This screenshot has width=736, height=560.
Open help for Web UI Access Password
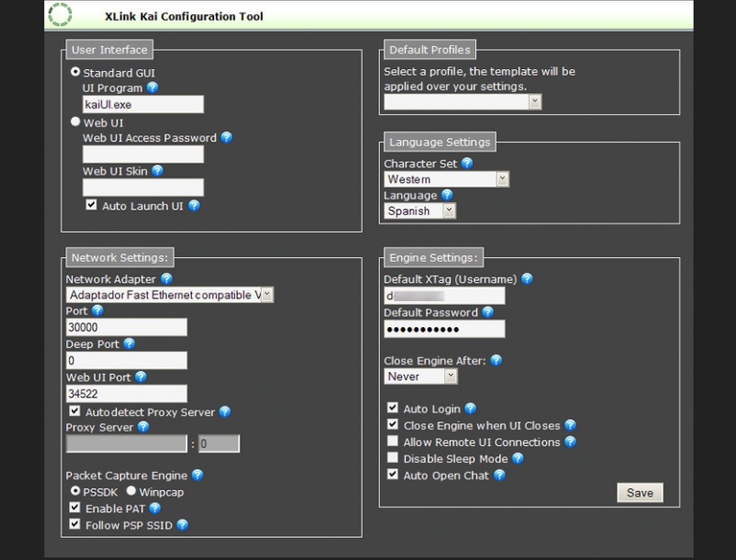[x=226, y=137]
